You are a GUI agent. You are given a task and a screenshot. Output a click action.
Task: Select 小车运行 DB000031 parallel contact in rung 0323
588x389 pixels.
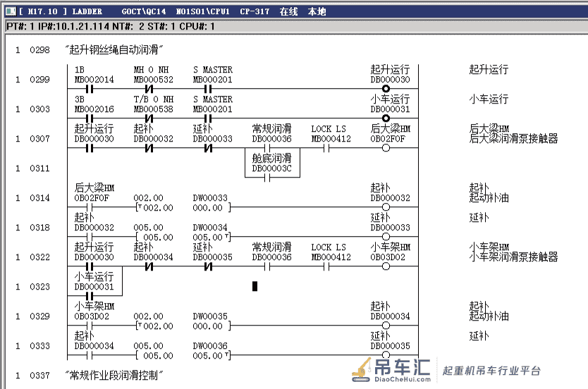coord(90,296)
